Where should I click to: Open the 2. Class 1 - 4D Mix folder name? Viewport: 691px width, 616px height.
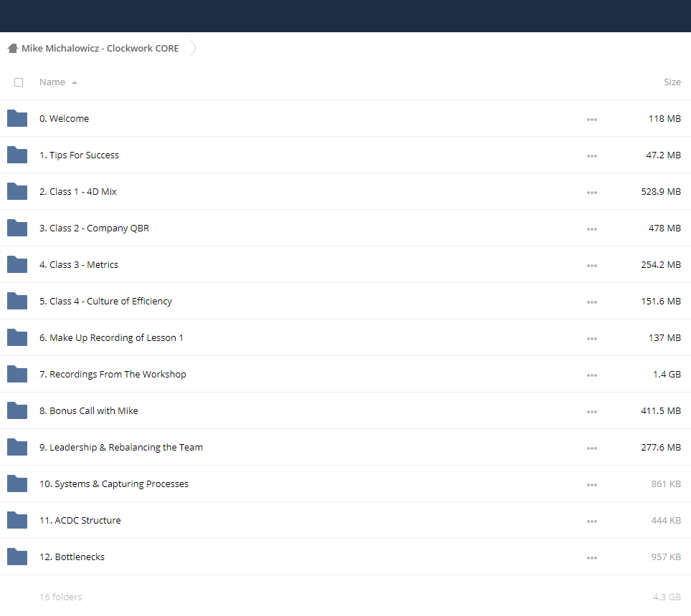click(x=78, y=191)
